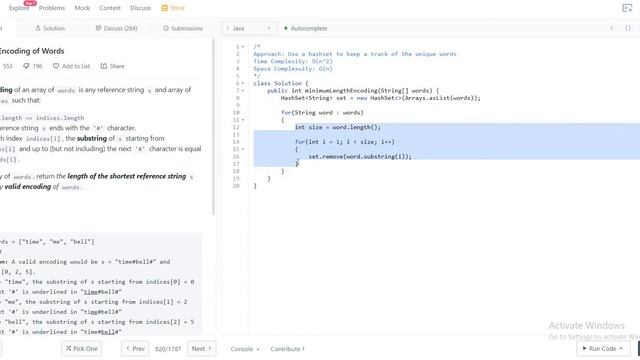Click the 'set.remove(word.substring(i));' line
The width and height of the screenshot is (640, 360).
pyautogui.click(x=360, y=157)
